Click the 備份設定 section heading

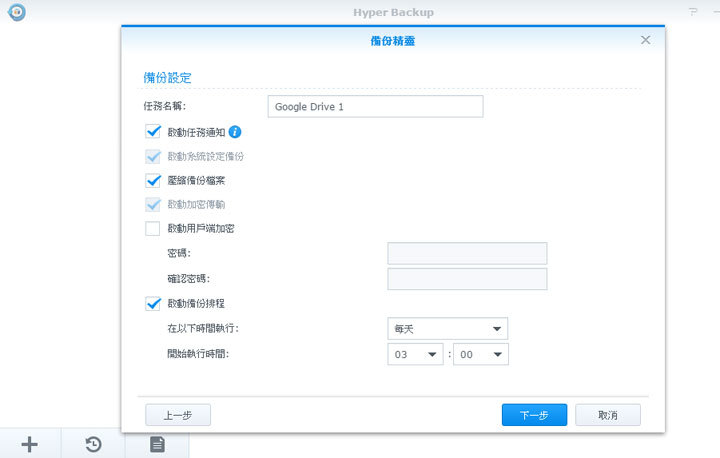tap(167, 78)
